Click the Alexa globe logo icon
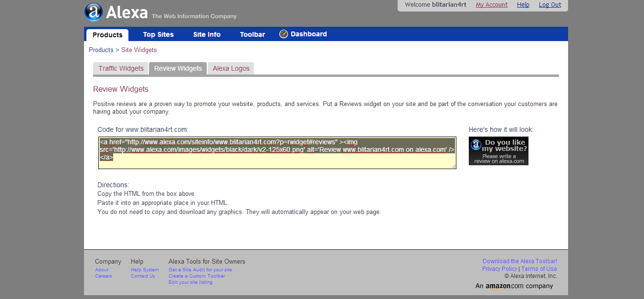The height and width of the screenshot is (299, 644). pos(94,12)
